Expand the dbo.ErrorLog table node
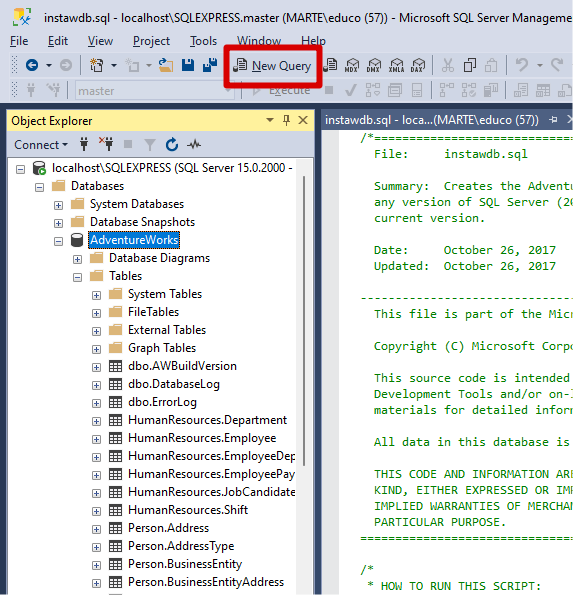Screen dimensions: 573x595 (96, 403)
